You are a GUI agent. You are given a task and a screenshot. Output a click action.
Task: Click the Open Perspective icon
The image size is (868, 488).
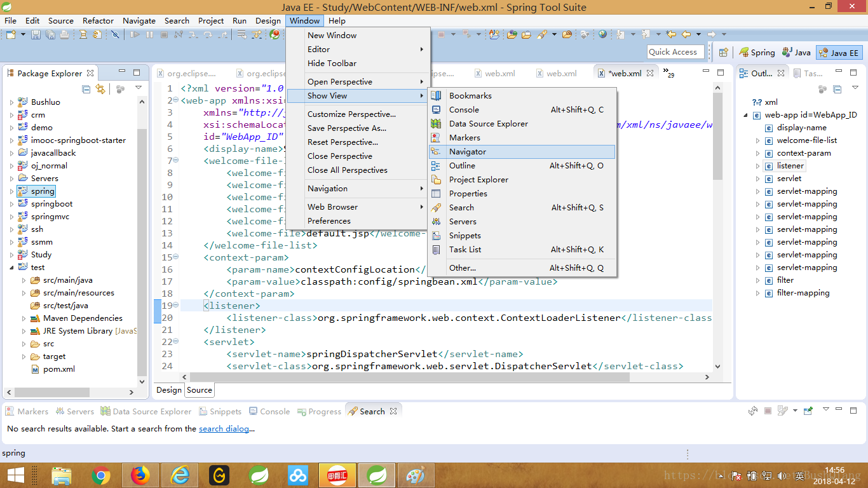[x=723, y=53]
